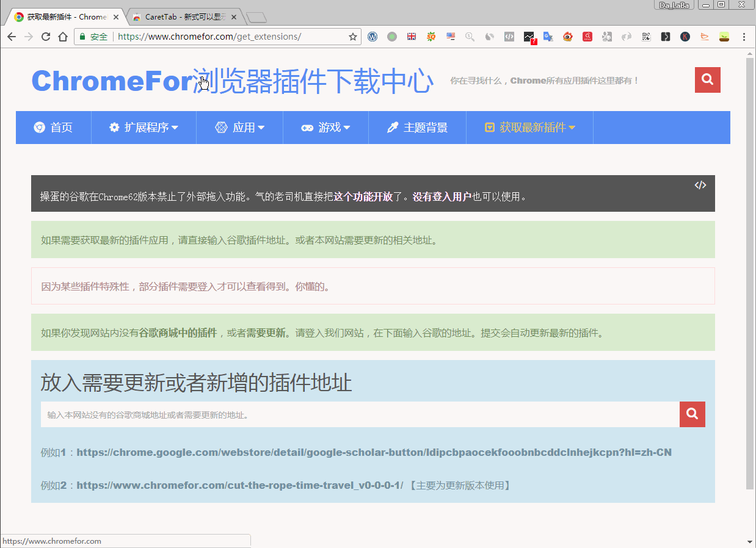Close the CaretTab browser tab
The image size is (756, 548).
pyautogui.click(x=233, y=17)
